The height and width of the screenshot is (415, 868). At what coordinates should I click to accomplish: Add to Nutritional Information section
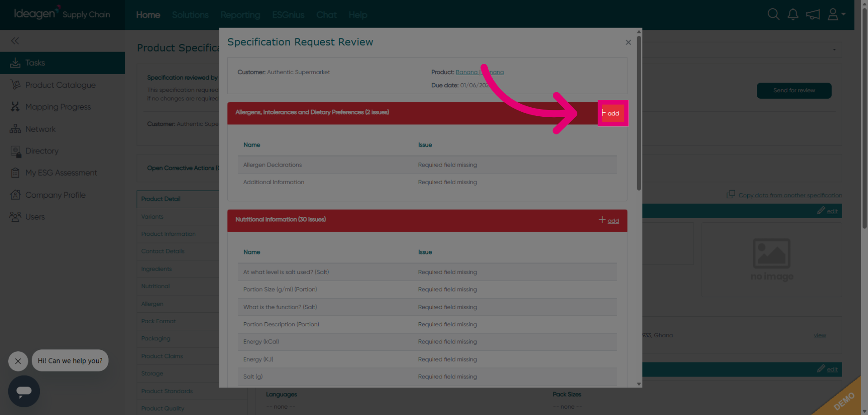point(613,221)
